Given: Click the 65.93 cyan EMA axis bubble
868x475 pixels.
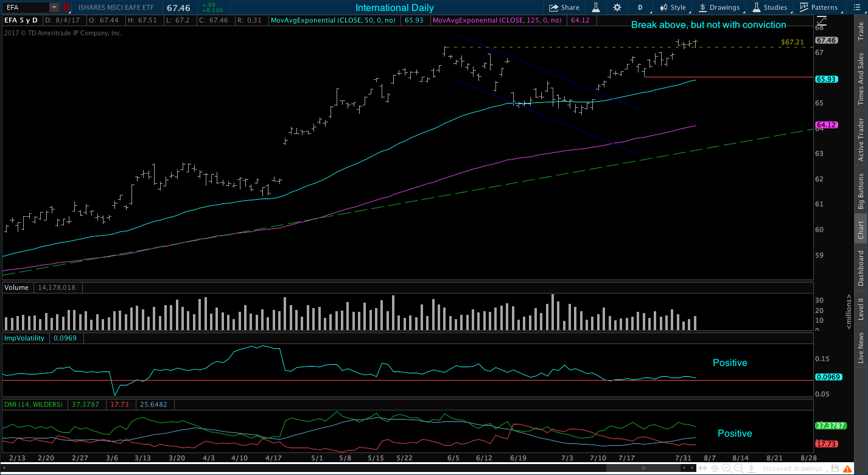Looking at the screenshot, I should [827, 79].
